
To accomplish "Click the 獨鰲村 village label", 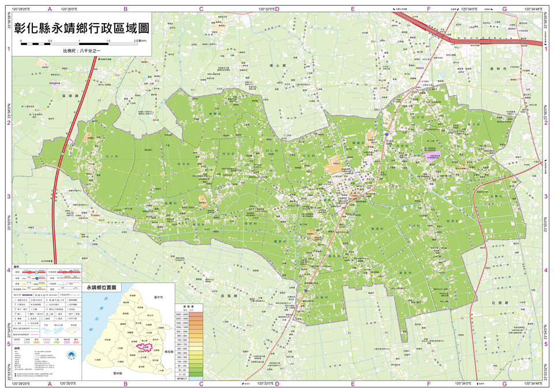I will (280, 241).
